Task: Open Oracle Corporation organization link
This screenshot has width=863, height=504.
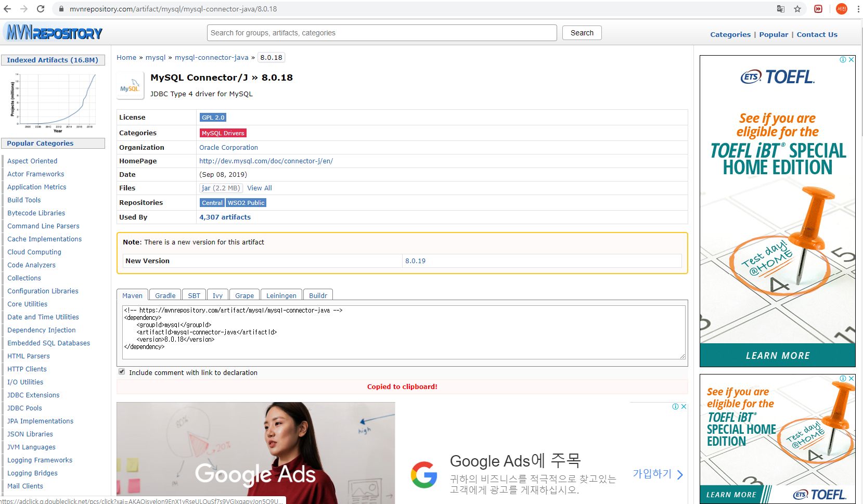Action: coord(228,148)
